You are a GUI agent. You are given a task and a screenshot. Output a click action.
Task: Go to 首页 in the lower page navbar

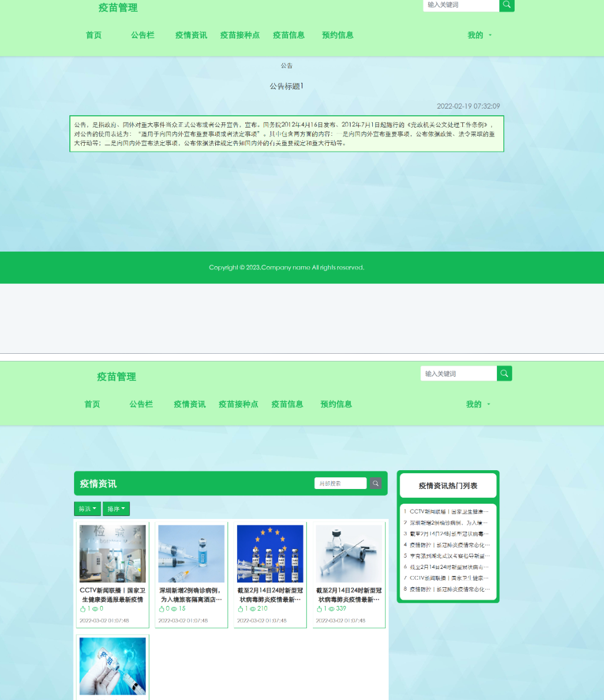(92, 404)
